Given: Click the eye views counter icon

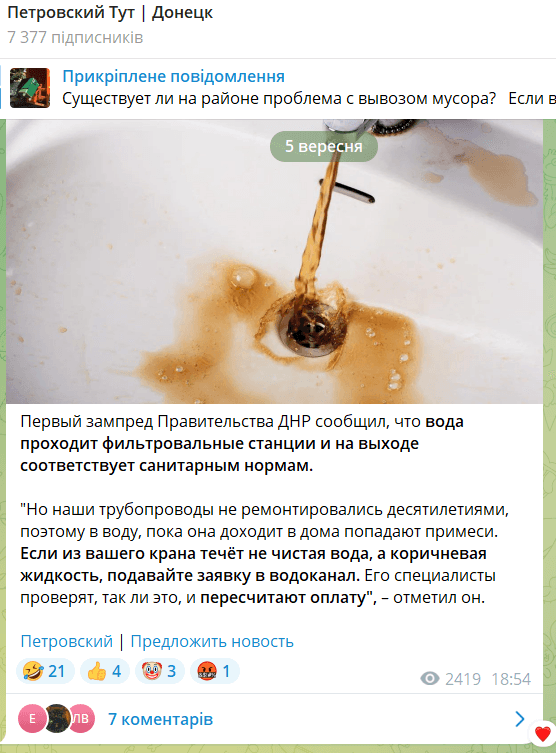Looking at the screenshot, I should (x=430, y=679).
